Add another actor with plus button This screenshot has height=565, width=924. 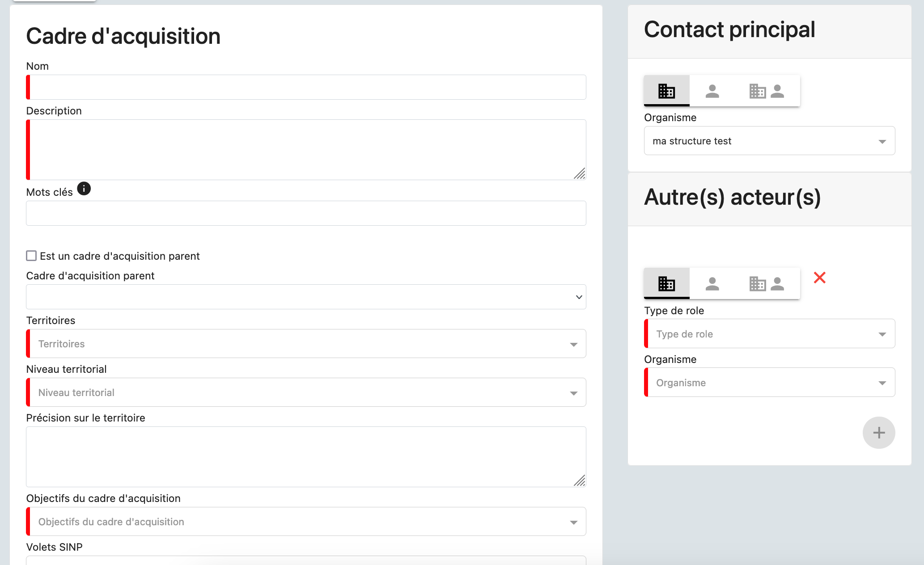click(x=879, y=433)
